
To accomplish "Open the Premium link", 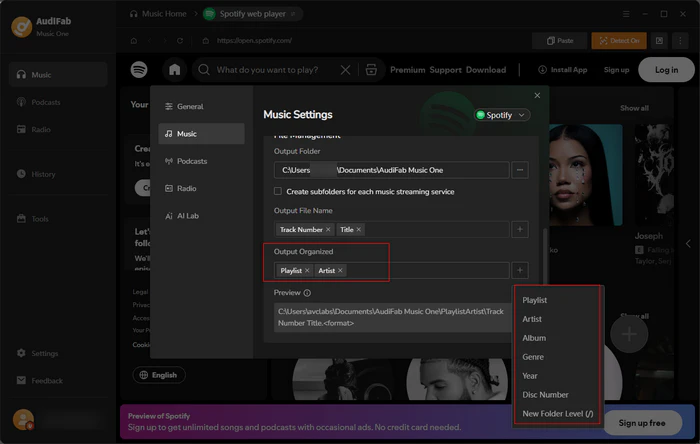I will tap(407, 70).
